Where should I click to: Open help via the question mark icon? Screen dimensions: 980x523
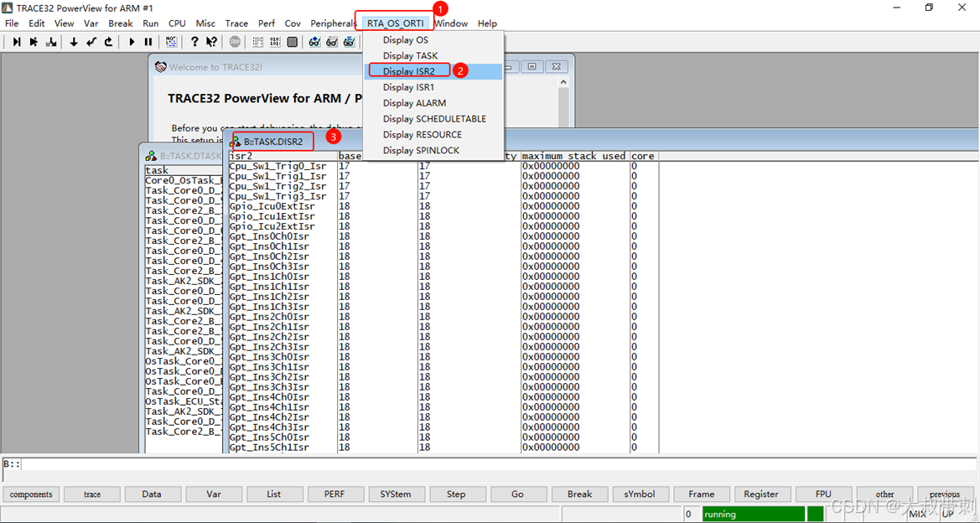(x=194, y=42)
